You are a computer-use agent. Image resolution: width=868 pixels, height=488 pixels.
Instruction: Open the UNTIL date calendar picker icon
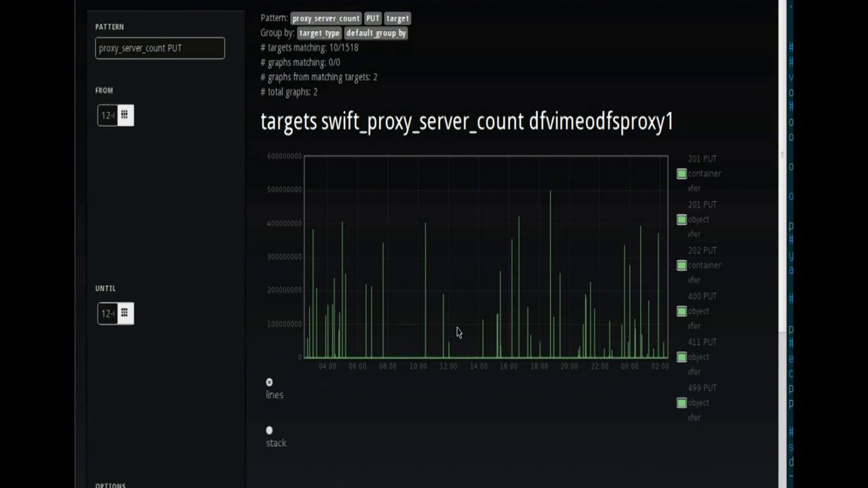click(x=125, y=313)
